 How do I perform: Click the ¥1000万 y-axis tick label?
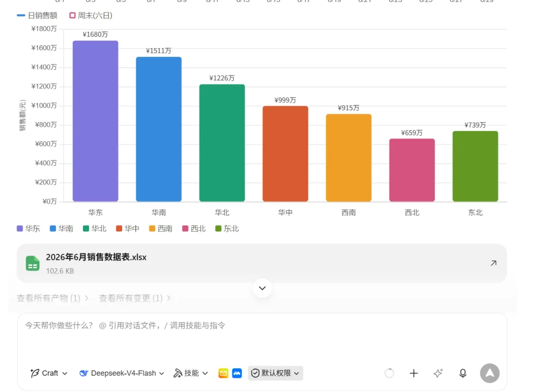tap(44, 106)
